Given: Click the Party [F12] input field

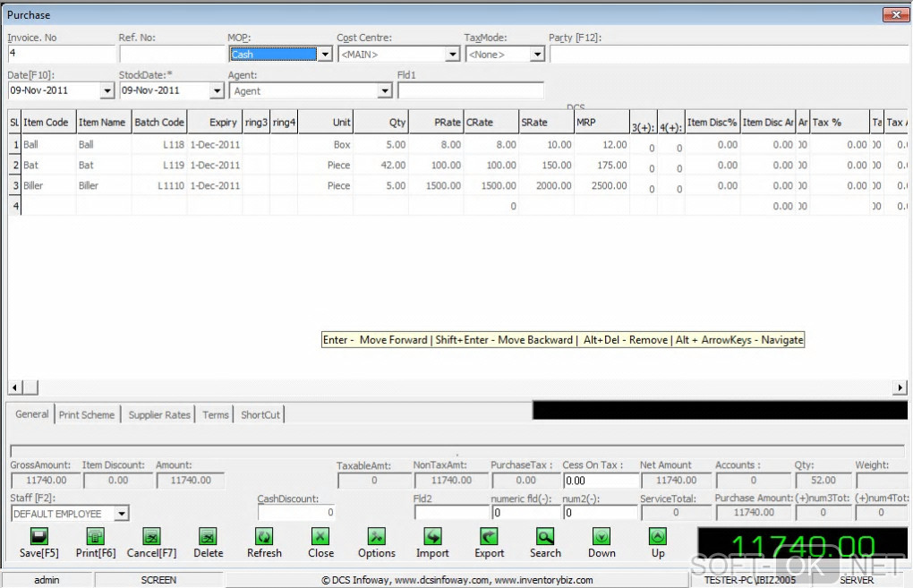Looking at the screenshot, I should pos(730,54).
